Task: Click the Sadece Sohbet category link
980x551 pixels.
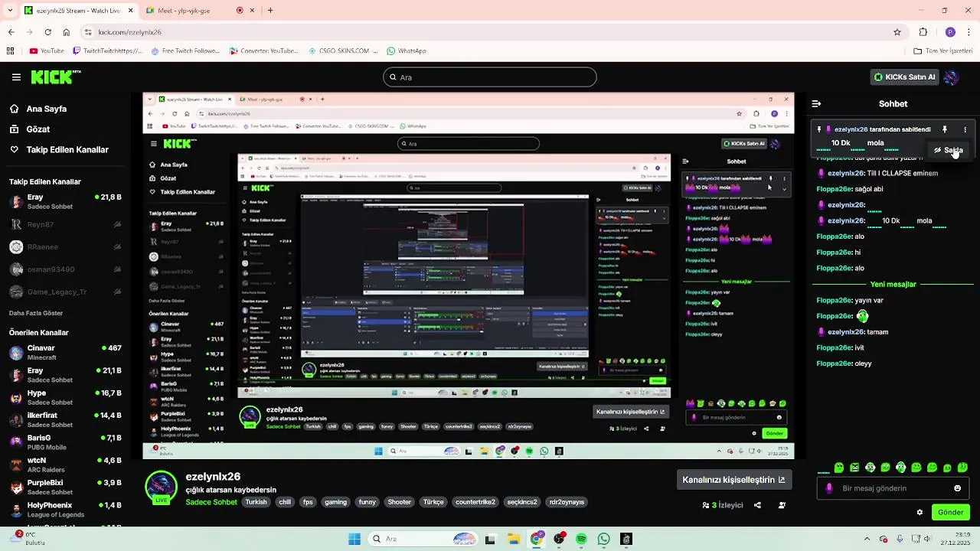Action: click(x=211, y=502)
